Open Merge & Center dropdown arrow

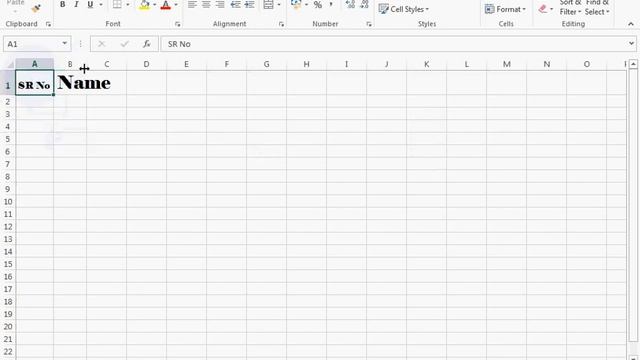coord(279,4)
